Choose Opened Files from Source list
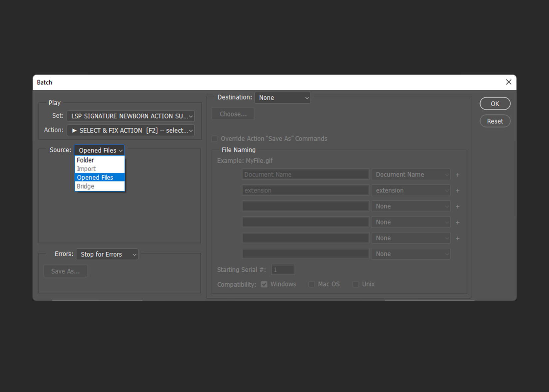The height and width of the screenshot is (392, 549). (x=100, y=178)
